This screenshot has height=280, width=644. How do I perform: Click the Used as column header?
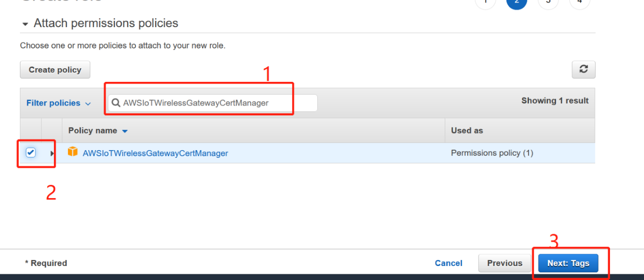467,131
